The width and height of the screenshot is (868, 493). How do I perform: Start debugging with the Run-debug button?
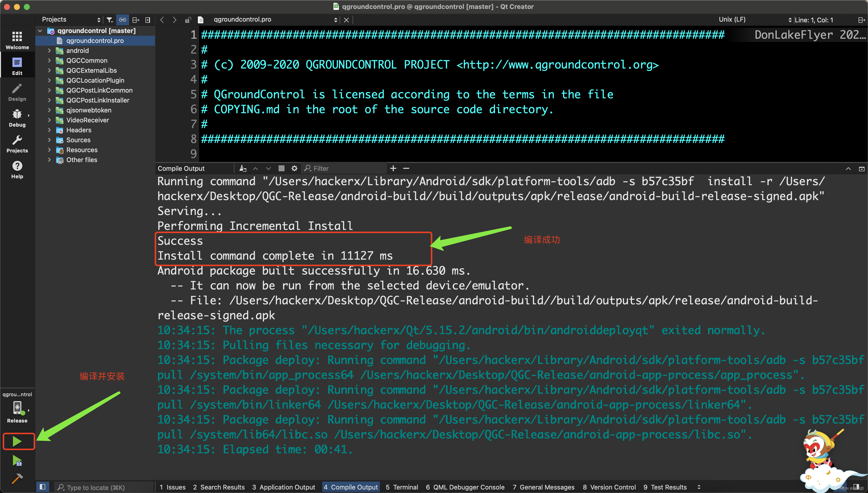click(17, 461)
